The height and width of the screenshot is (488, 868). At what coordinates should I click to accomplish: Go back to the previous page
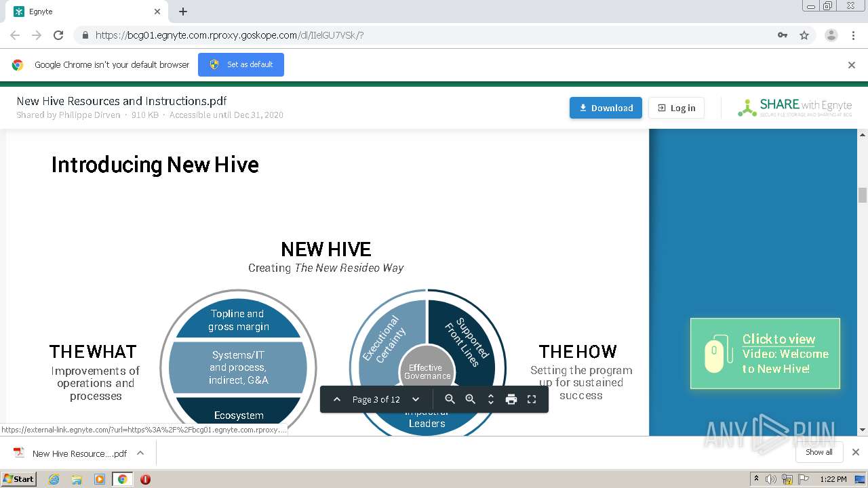click(15, 35)
